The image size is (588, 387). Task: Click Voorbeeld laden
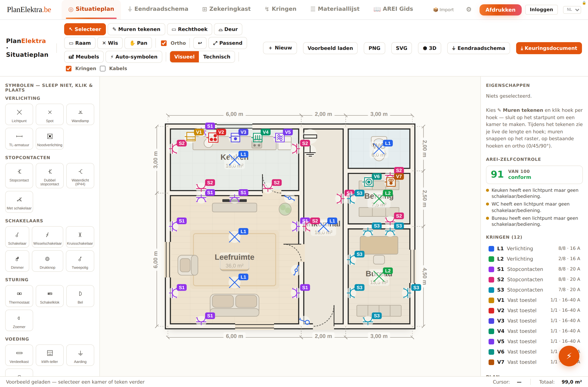[330, 48]
